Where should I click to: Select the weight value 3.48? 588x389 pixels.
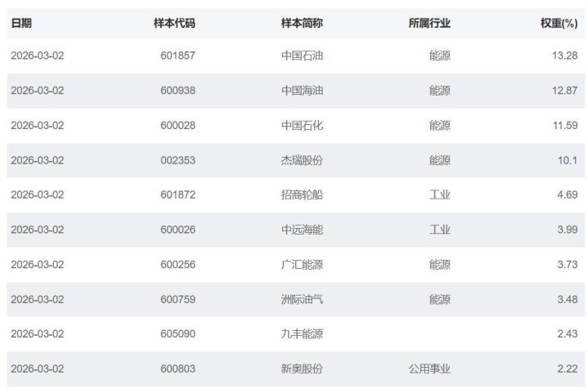tap(568, 299)
